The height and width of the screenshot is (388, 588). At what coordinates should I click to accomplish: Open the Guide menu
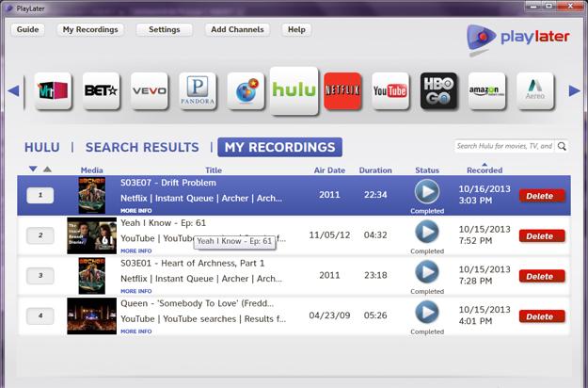coord(27,29)
